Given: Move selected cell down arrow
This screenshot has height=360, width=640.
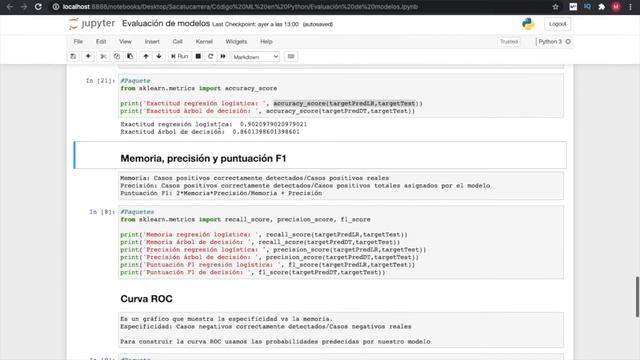Looking at the screenshot, I should (159, 56).
